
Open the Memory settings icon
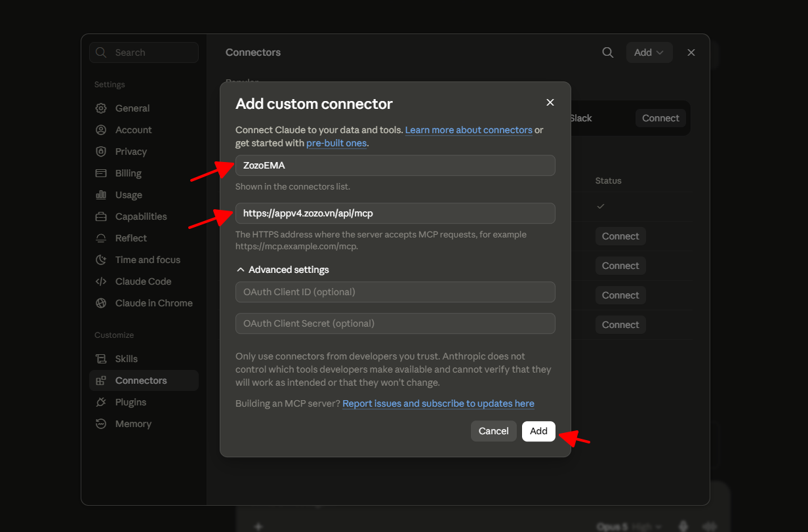(x=101, y=424)
